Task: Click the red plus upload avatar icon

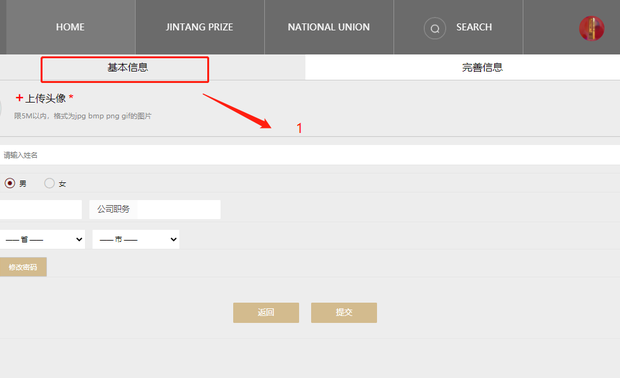Action: coord(19,98)
